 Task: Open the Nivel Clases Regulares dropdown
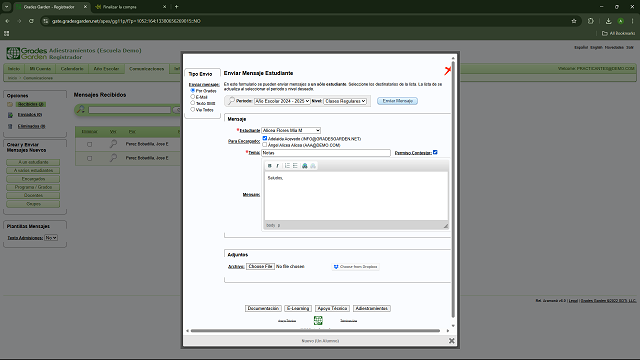[x=345, y=101]
